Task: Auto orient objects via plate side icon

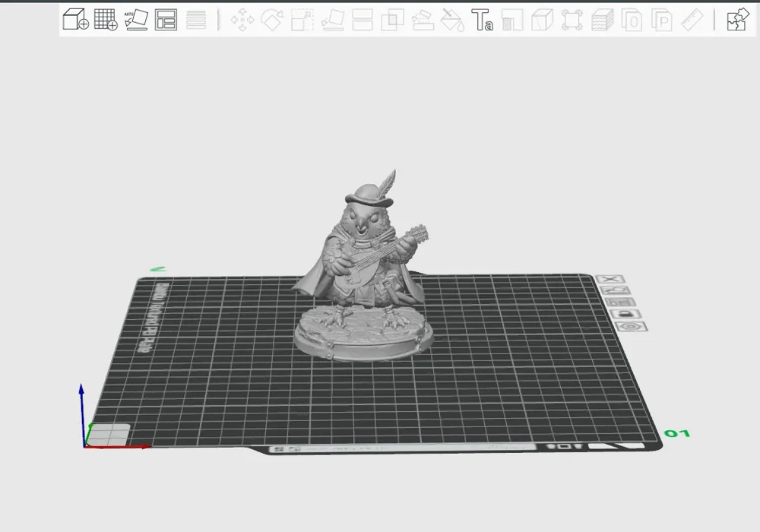Action: [x=616, y=290]
